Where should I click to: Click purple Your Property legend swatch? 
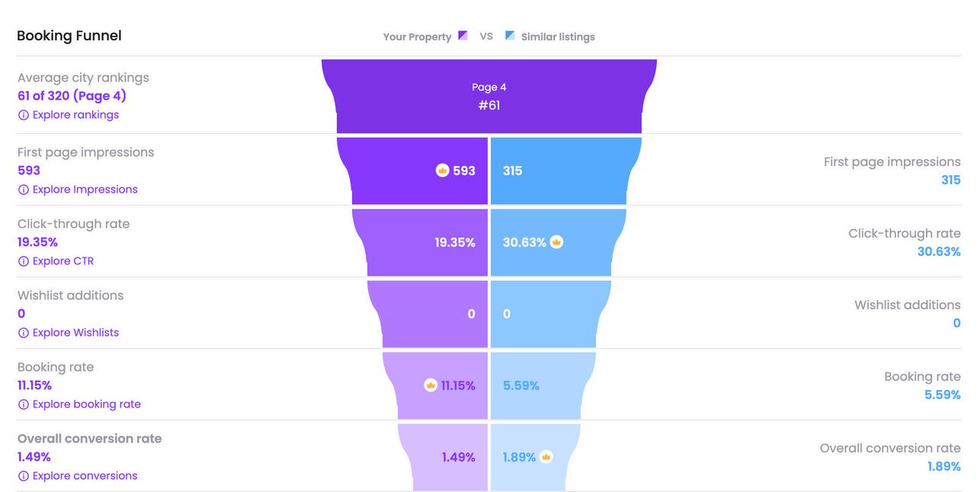pyautogui.click(x=463, y=36)
